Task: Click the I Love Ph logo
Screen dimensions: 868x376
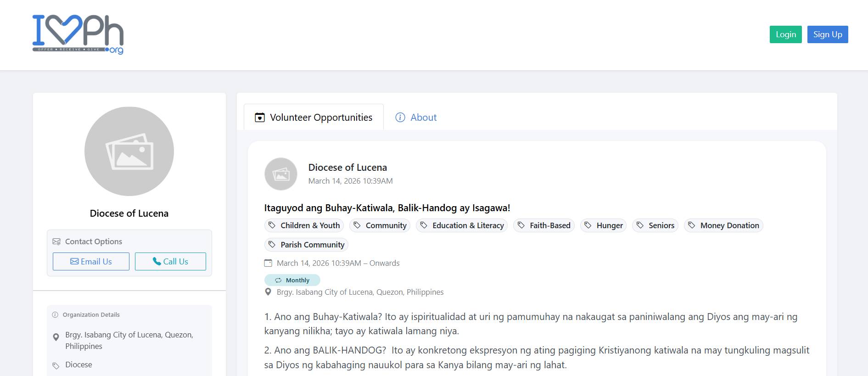Action: [x=78, y=34]
